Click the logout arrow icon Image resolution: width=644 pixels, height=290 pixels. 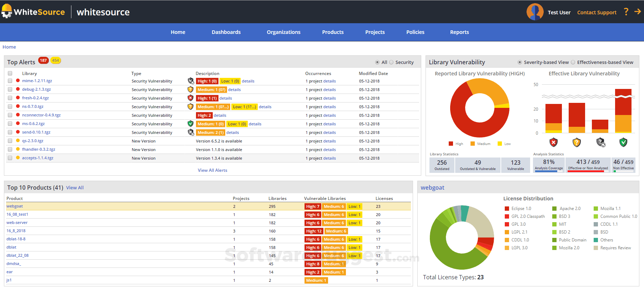click(638, 12)
